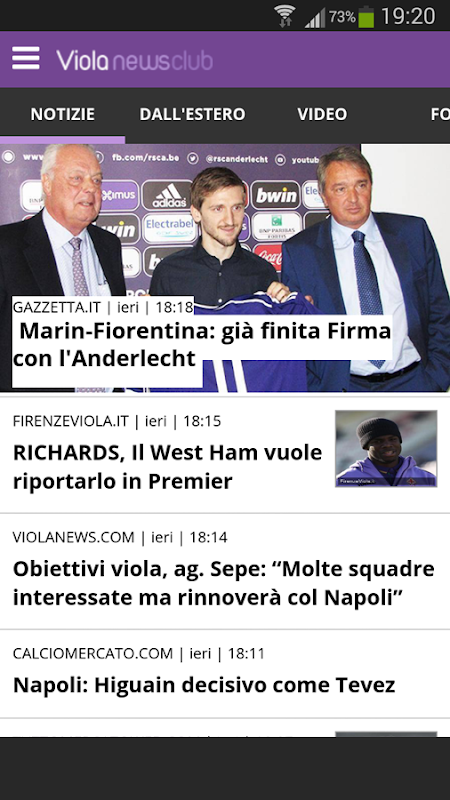Select the partially visible FO tab
The width and height of the screenshot is (450, 800).
[x=440, y=114]
